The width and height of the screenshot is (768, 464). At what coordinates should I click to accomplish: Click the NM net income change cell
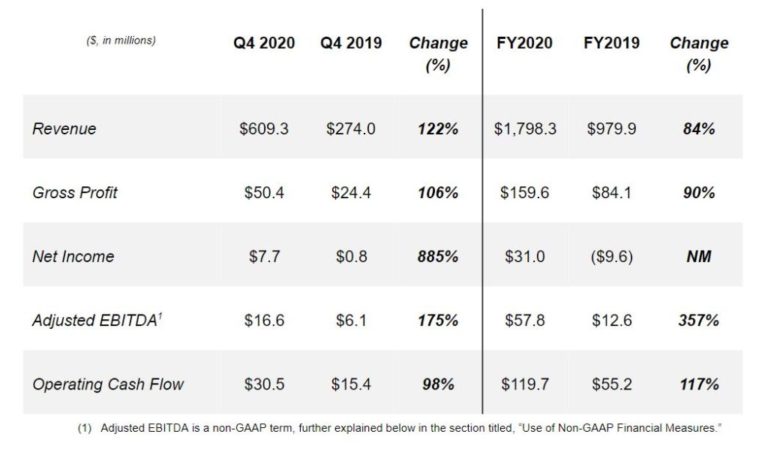699,256
